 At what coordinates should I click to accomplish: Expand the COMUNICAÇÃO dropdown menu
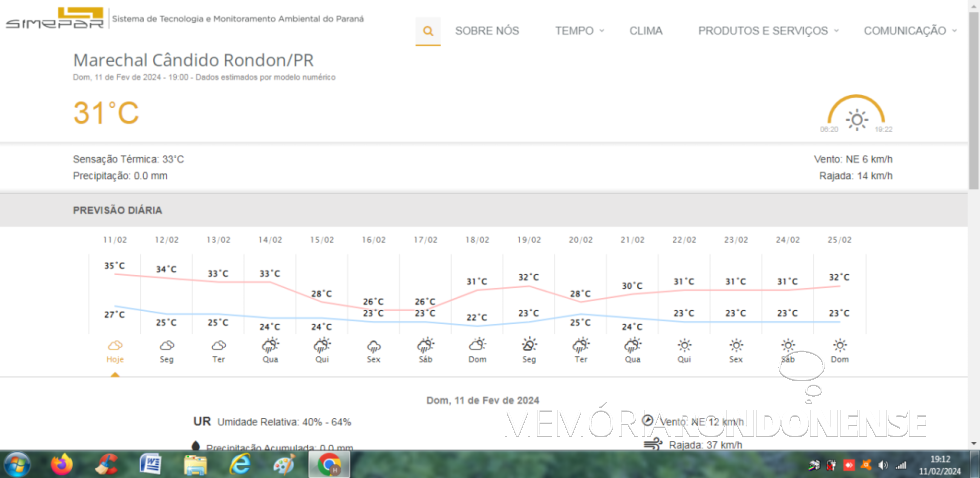[909, 31]
